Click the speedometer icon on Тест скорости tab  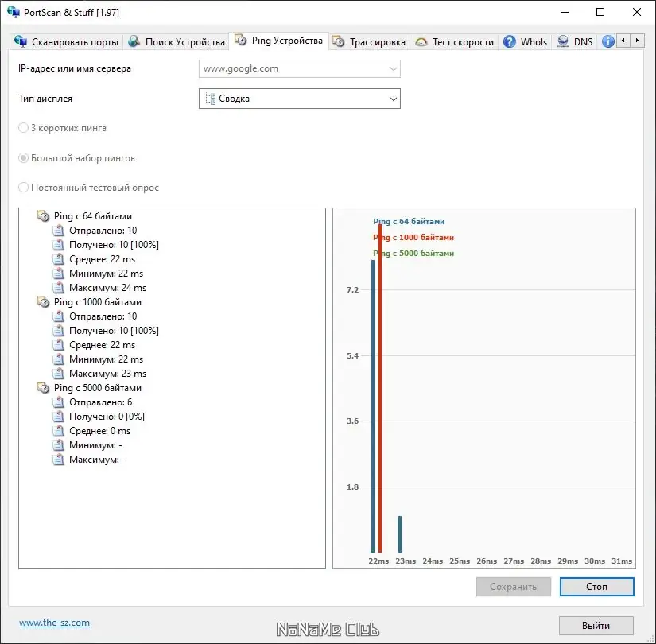coord(421,41)
